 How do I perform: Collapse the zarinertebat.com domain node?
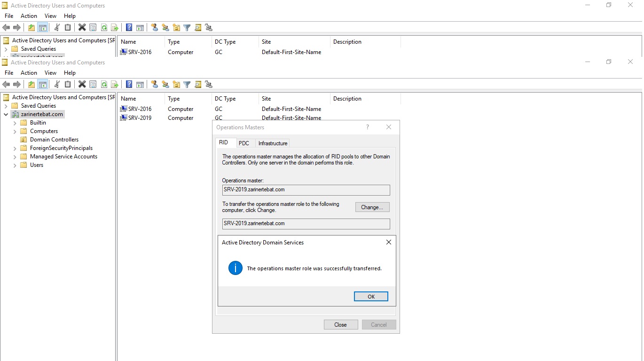click(x=6, y=114)
